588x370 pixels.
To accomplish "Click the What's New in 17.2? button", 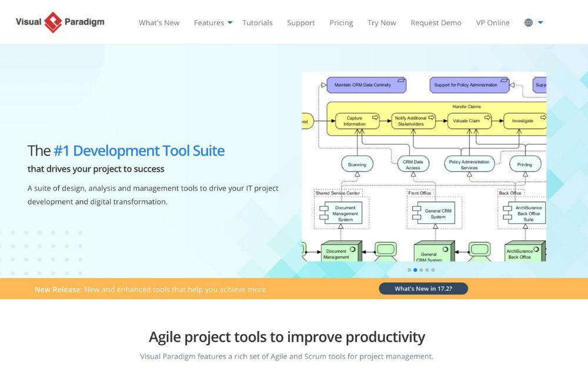I will (423, 289).
